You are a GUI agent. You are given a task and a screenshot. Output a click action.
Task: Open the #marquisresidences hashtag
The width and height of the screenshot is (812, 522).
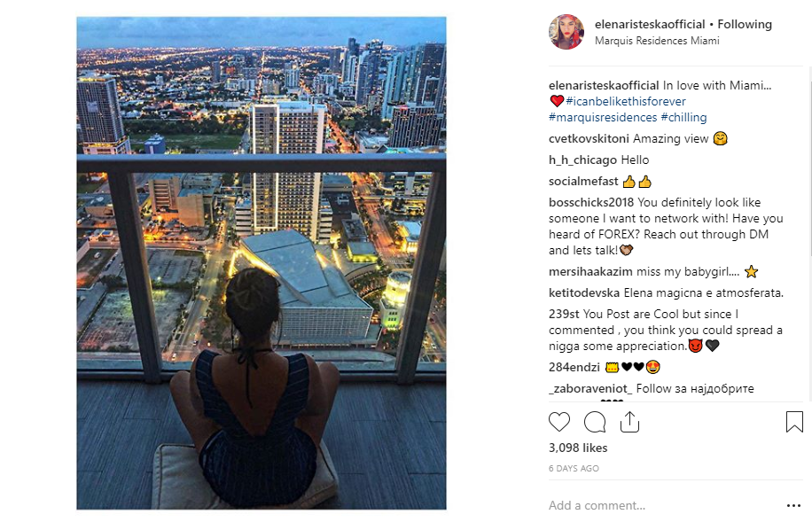603,118
